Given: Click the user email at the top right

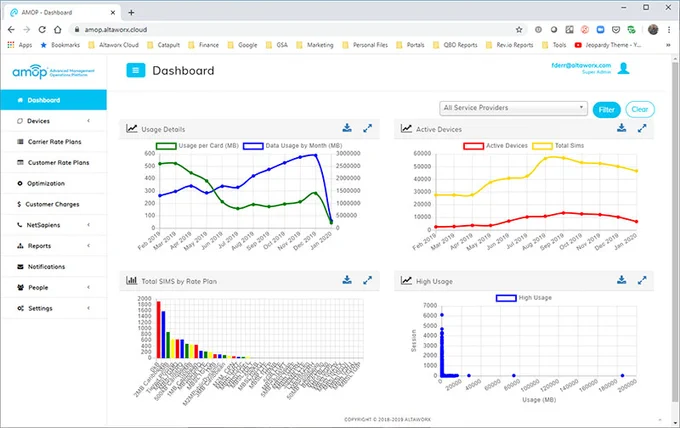Looking at the screenshot, I should point(581,65).
